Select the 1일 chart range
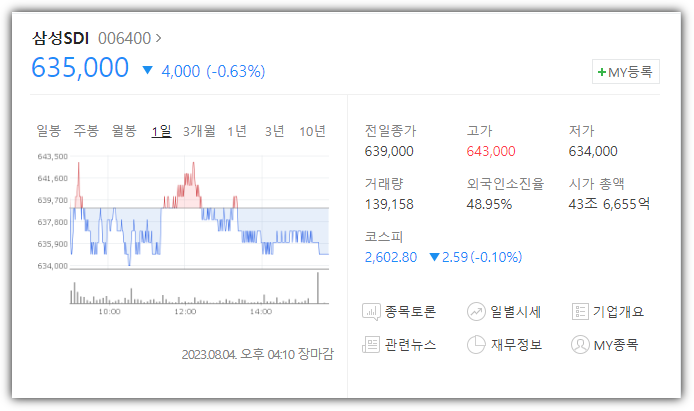The height and width of the screenshot is (411, 694). pyautogui.click(x=161, y=131)
